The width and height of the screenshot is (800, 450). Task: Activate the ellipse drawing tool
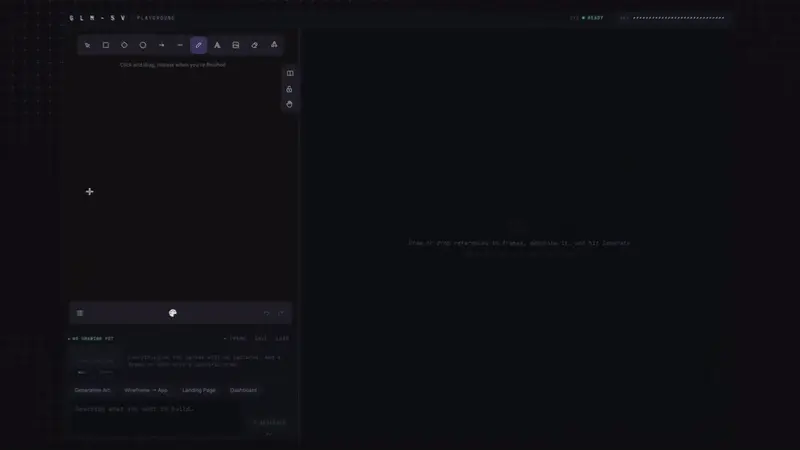pyautogui.click(x=143, y=45)
